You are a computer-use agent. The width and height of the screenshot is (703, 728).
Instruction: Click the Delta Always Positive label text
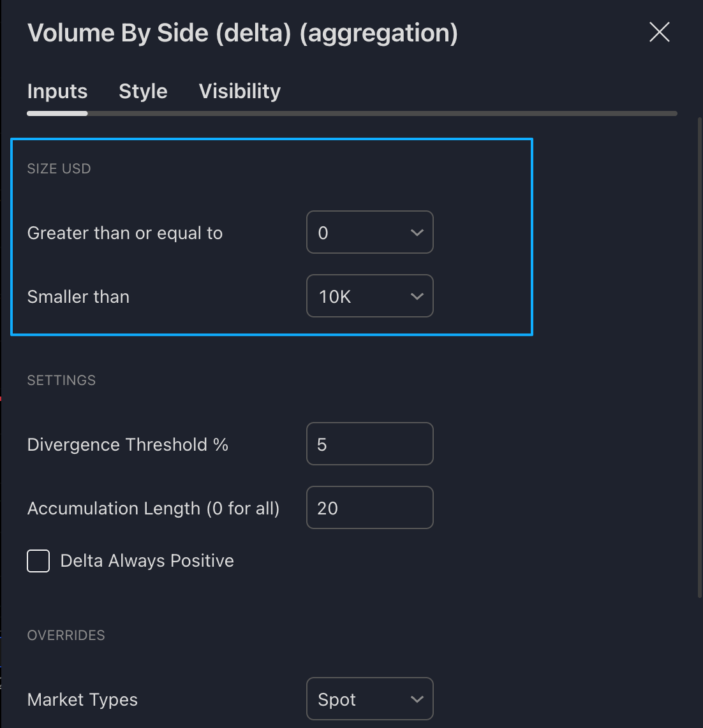(x=147, y=561)
